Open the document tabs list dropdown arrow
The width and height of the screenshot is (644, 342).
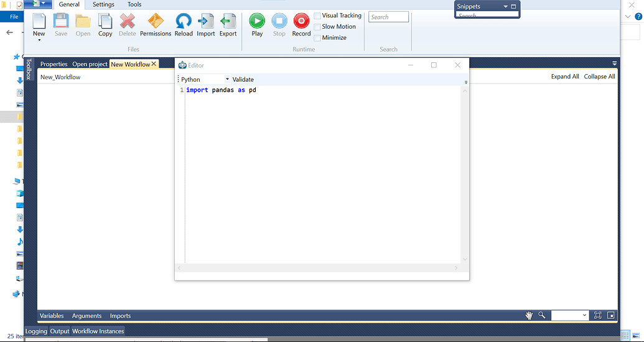click(614, 64)
